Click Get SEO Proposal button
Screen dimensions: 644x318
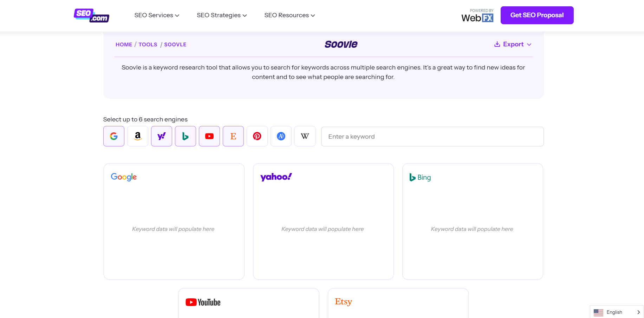(x=537, y=15)
